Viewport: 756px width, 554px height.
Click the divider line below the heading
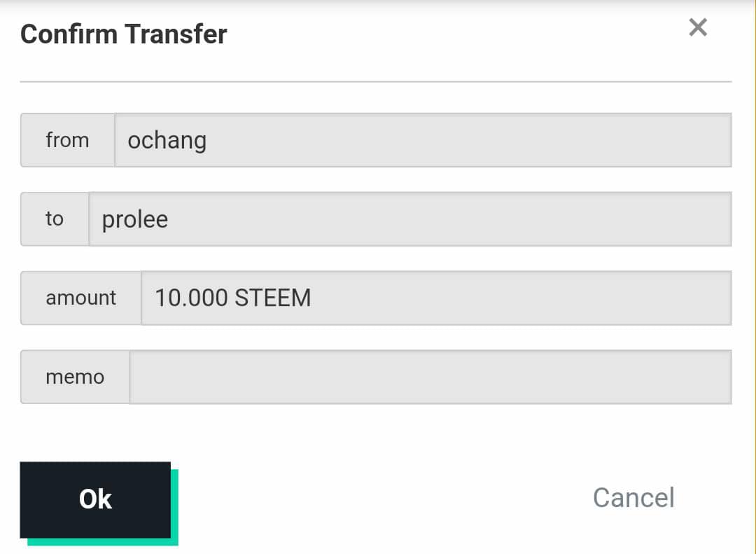click(x=375, y=82)
